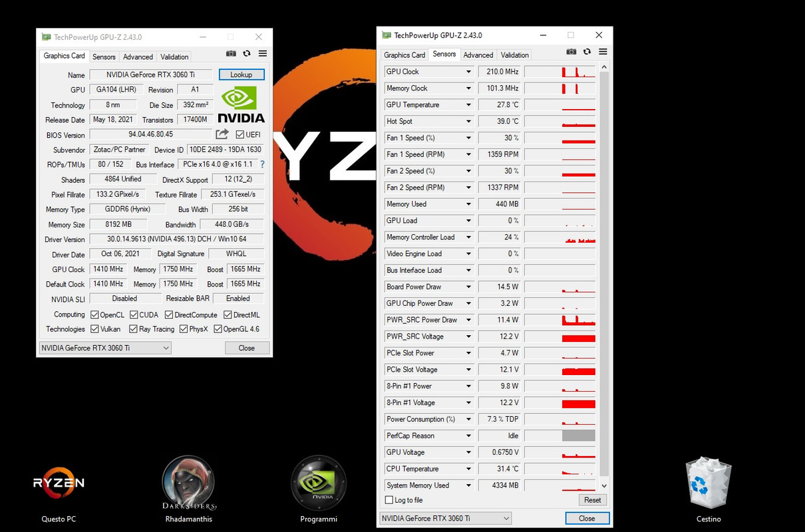Click the Name field NVIDIA GeForce RTX 3060 Ti
The width and height of the screenshot is (805, 532).
point(150,74)
